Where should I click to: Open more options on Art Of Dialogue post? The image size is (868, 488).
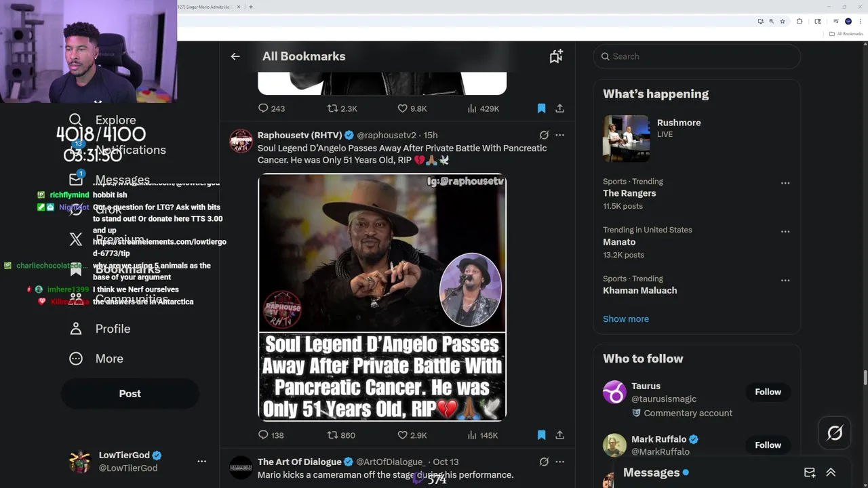click(x=559, y=462)
